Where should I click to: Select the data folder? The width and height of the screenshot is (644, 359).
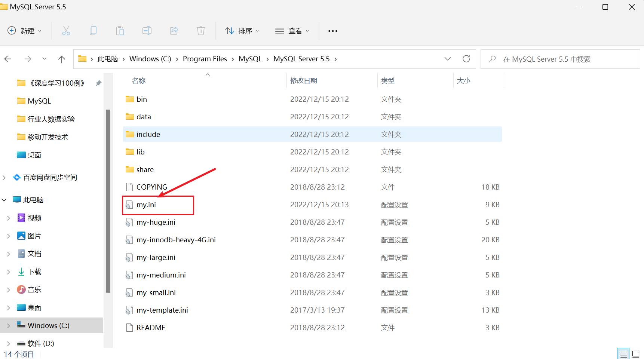point(312,117)
